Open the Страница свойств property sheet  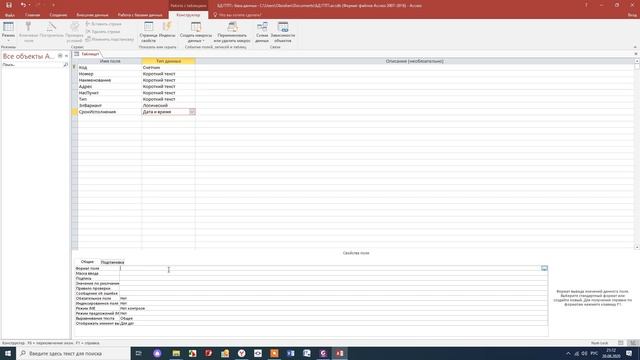tap(148, 32)
